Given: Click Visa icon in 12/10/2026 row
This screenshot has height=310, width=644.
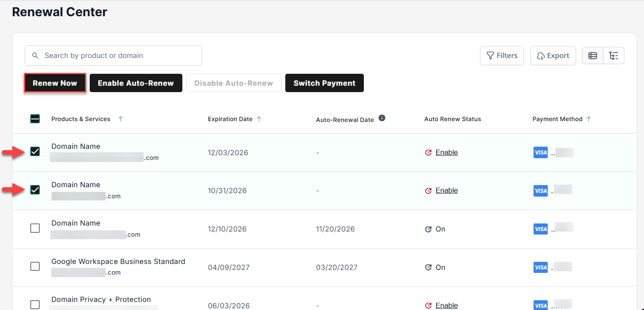Looking at the screenshot, I should coord(541,229).
